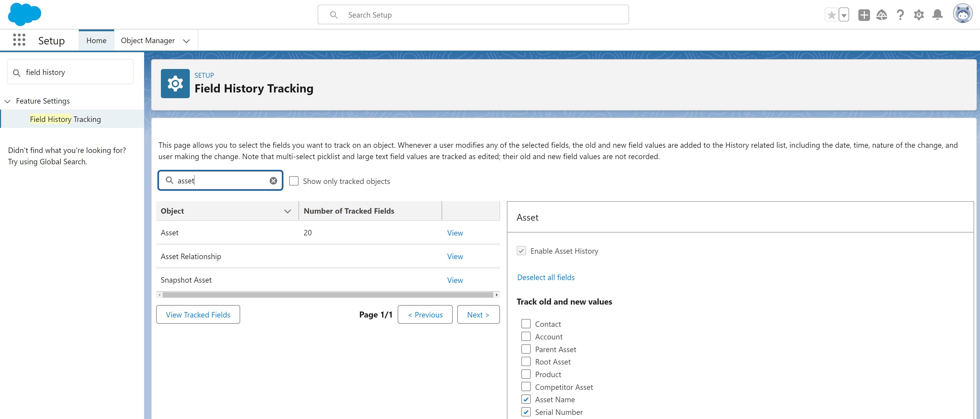Click the favorites star icon

(x=832, y=15)
